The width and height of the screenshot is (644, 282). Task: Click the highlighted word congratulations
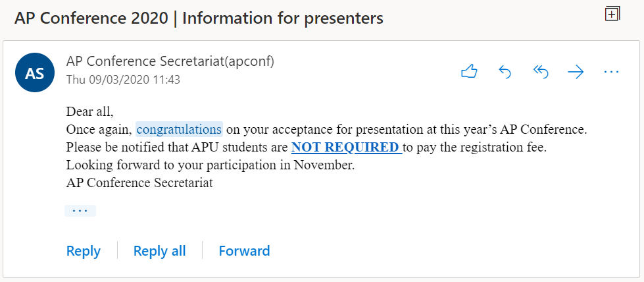click(x=179, y=129)
